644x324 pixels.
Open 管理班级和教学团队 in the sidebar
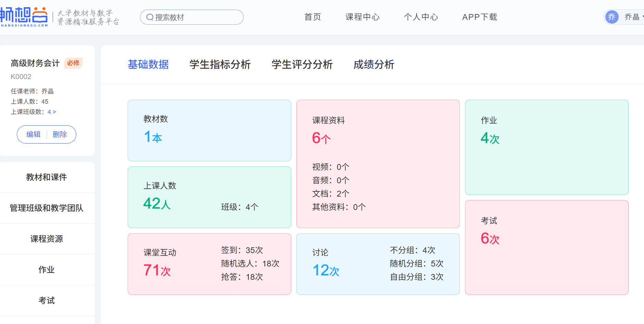tap(47, 208)
